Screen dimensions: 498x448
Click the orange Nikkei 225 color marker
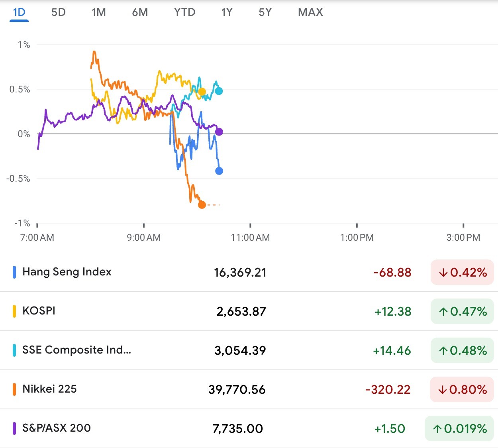click(x=14, y=389)
